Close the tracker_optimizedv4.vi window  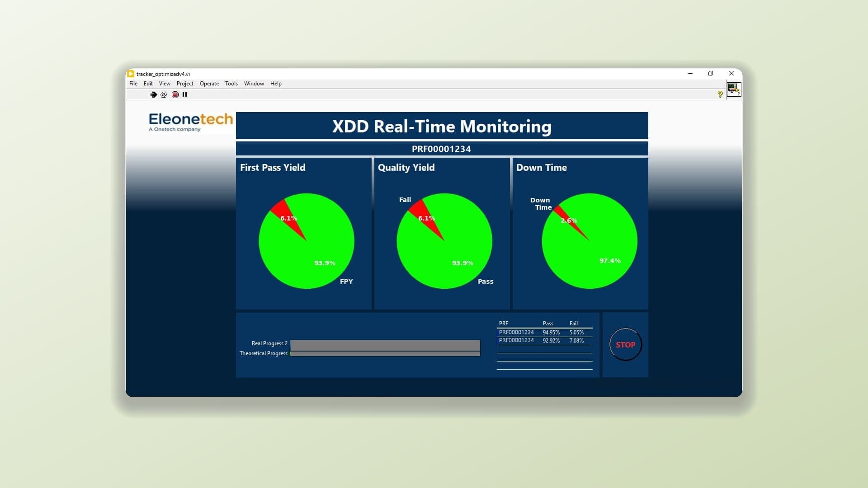pos(731,73)
